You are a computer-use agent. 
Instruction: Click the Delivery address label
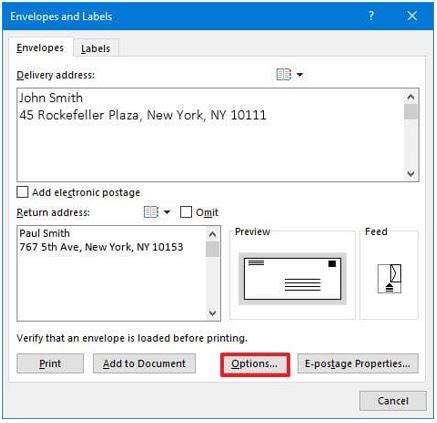[x=56, y=75]
